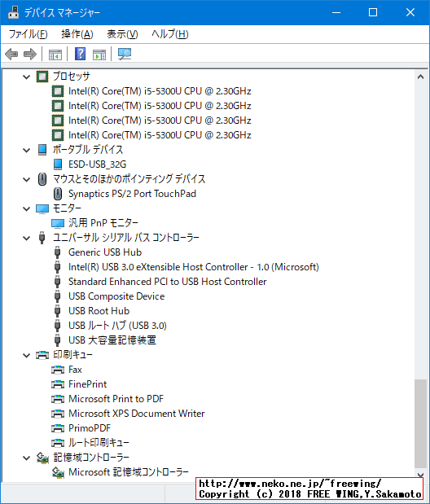Collapse the モニター category
Image resolution: width=430 pixels, height=504 pixels.
click(27, 209)
